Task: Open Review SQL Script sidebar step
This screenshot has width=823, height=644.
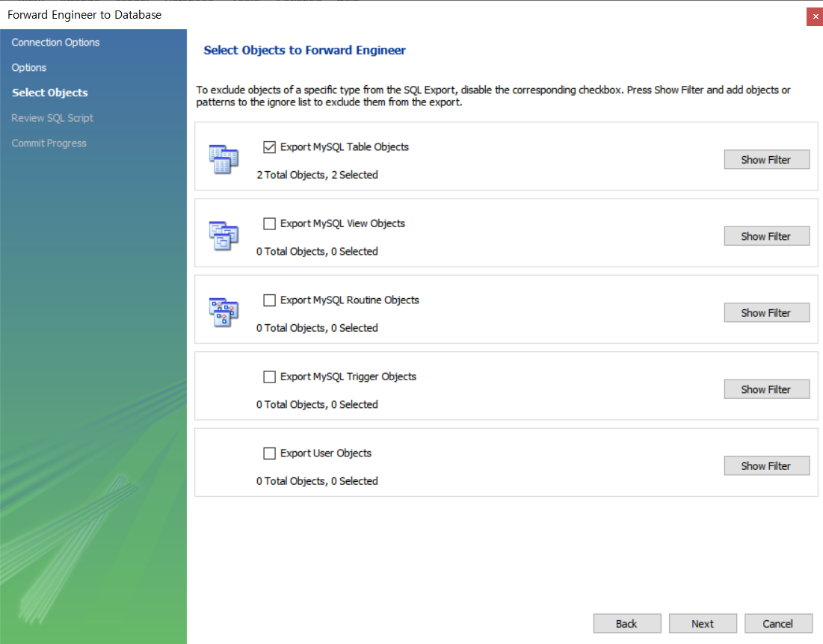Action: pos(52,118)
